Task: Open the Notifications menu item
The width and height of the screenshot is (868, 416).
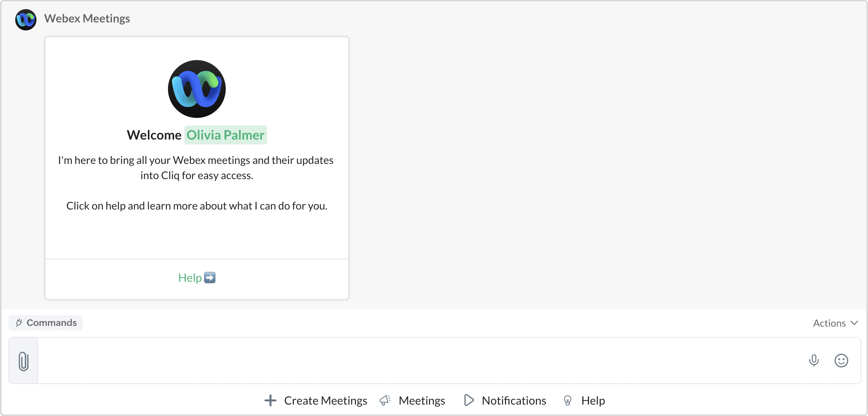Action: coord(514,400)
